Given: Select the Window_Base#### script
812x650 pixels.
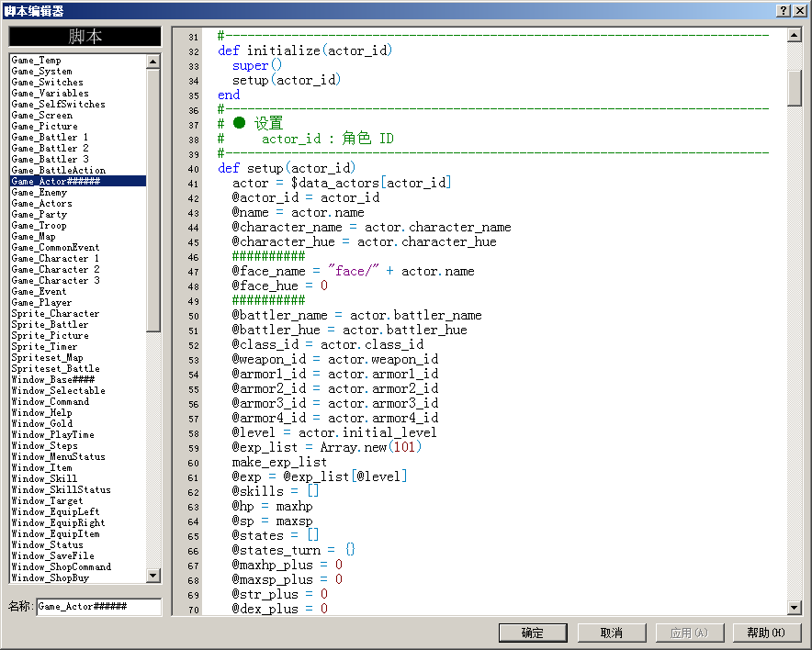Looking at the screenshot, I should click(78, 379).
